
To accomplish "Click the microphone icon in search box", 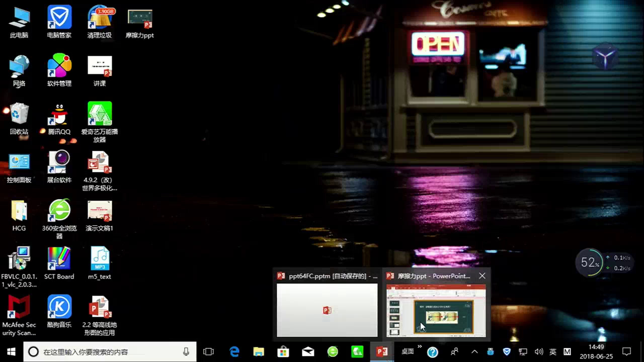I will (x=186, y=352).
